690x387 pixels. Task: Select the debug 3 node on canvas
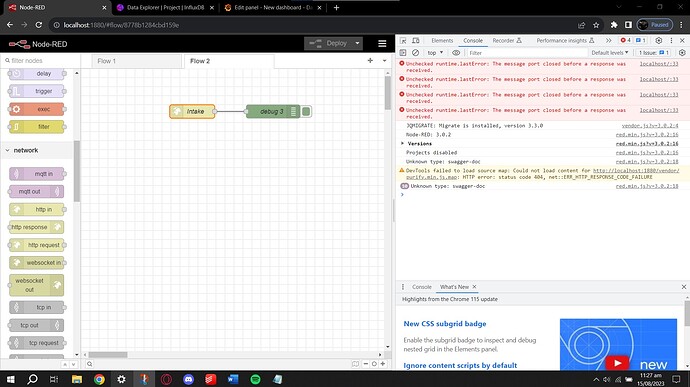click(x=273, y=111)
